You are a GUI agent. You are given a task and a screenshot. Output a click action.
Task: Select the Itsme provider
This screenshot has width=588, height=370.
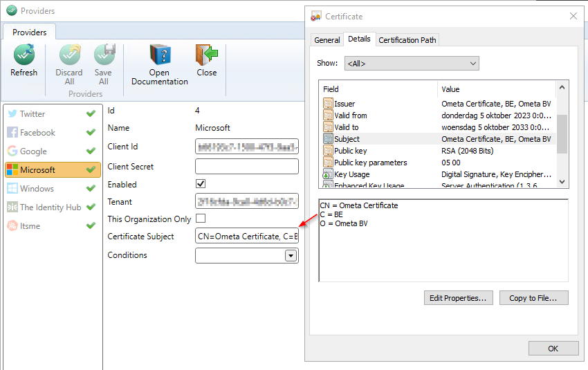pos(53,226)
